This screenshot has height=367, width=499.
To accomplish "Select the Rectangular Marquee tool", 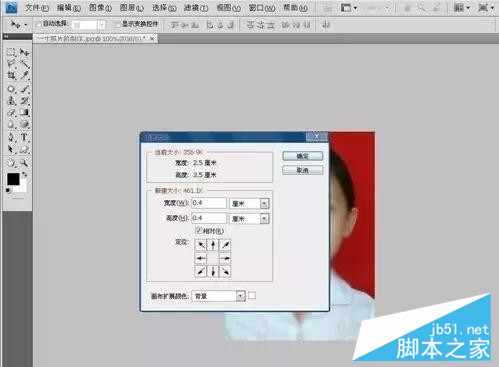I will (x=11, y=52).
